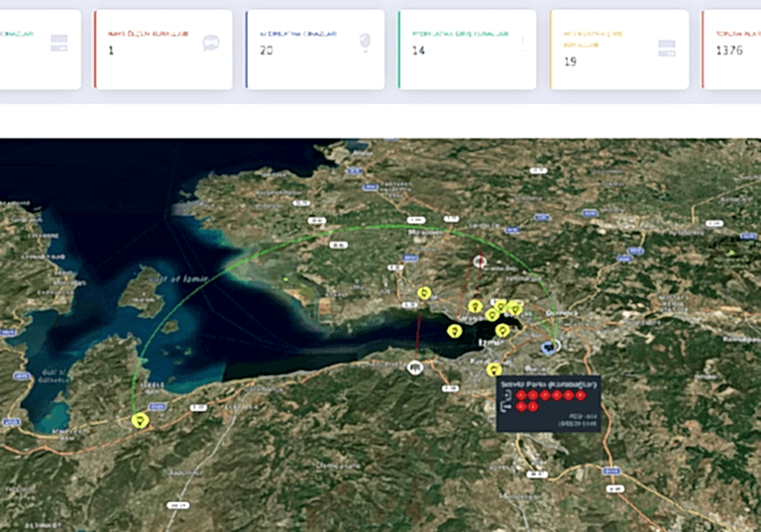The image size is (761, 532).
Task: Select the white marker with red line north of bay
Action: 481,263
